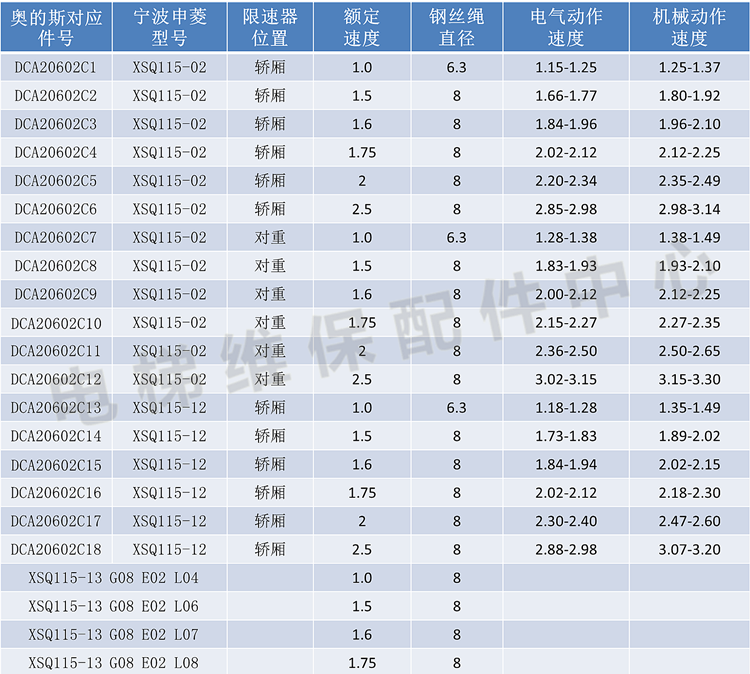Click electrical speed value 1.73-1.83

click(566, 436)
